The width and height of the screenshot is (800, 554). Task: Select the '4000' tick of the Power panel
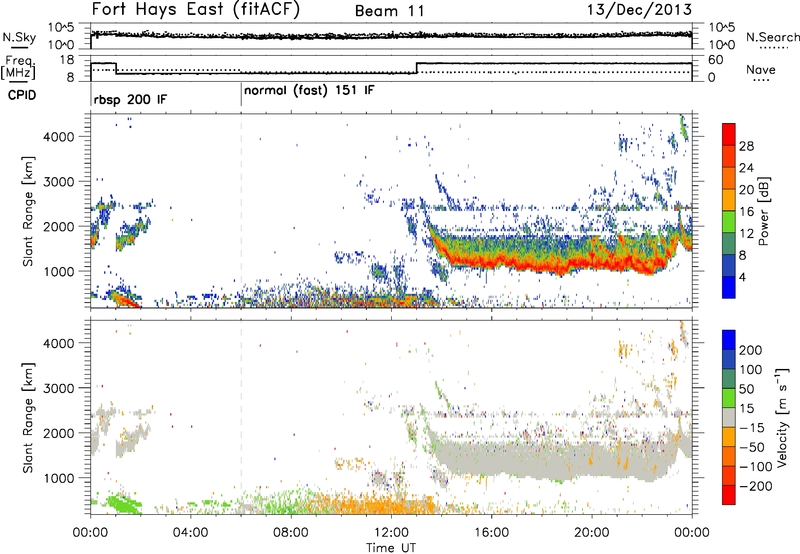click(x=58, y=137)
